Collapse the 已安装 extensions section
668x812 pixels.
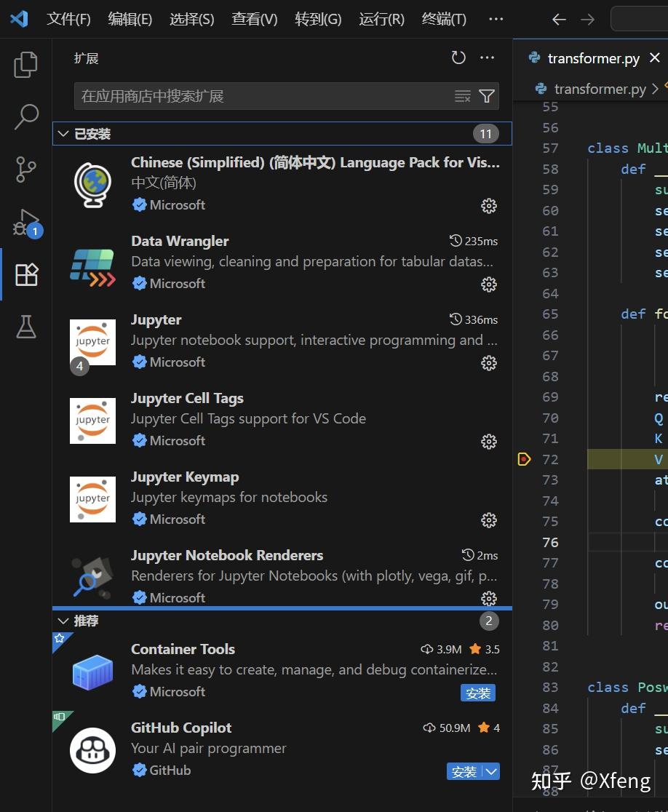(63, 133)
